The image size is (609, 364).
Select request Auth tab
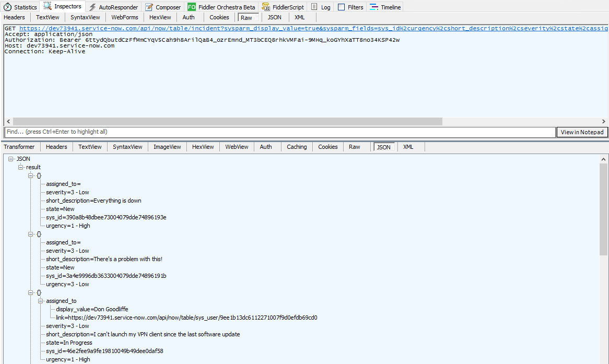tap(189, 17)
